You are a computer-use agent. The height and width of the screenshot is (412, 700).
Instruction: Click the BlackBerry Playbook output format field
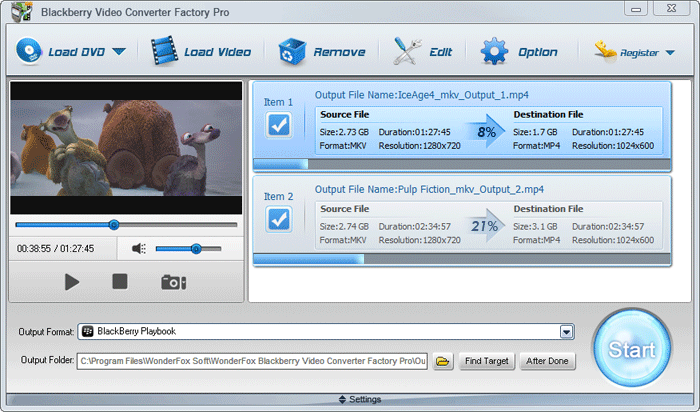326,331
